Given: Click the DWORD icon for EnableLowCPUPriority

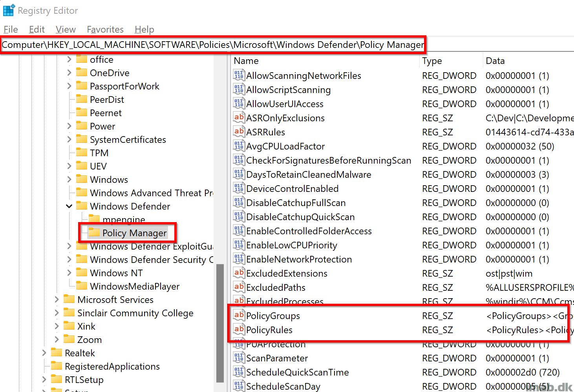Looking at the screenshot, I should pos(239,245).
